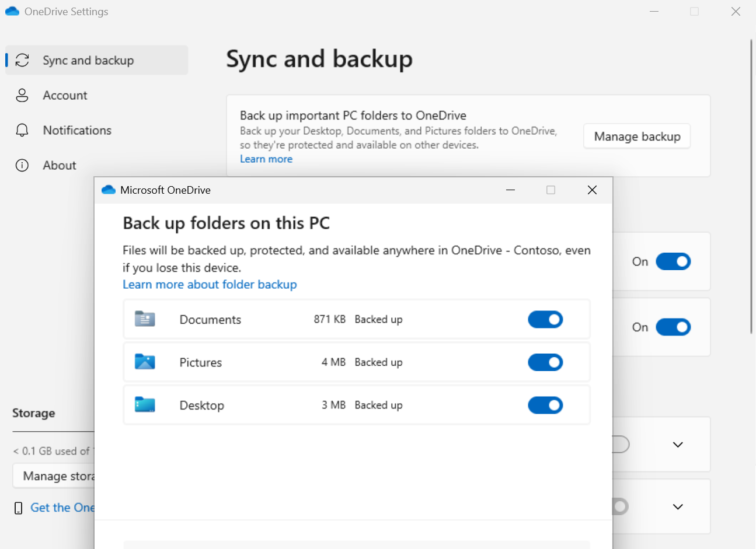Image resolution: width=756 pixels, height=549 pixels.
Task: Minimize the Microsoft OneDrive dialog
Action: pos(510,190)
